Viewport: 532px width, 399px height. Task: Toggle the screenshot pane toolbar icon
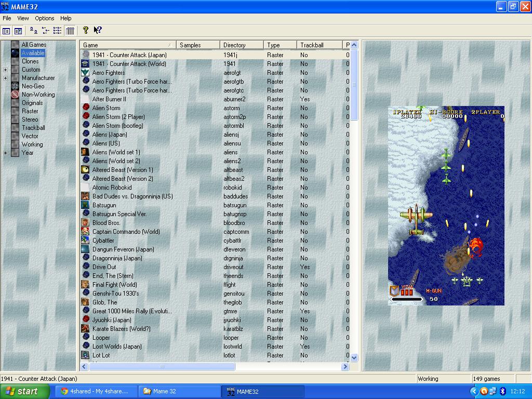tap(18, 31)
